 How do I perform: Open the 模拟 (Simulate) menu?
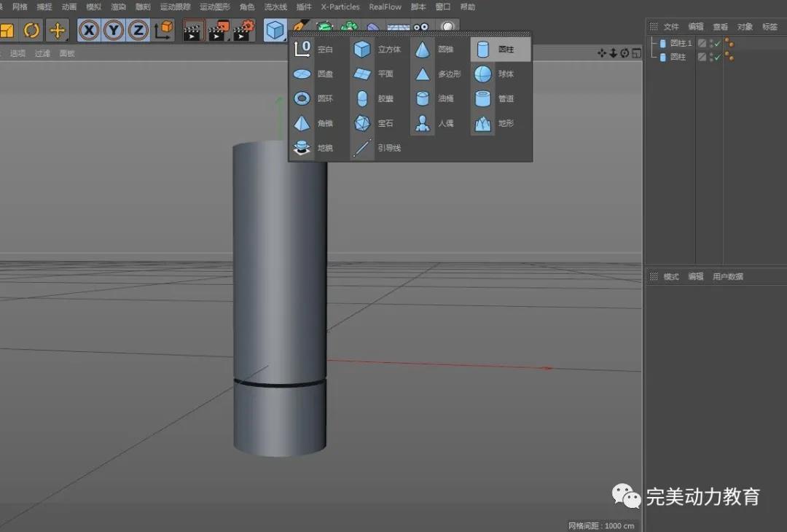[93, 7]
